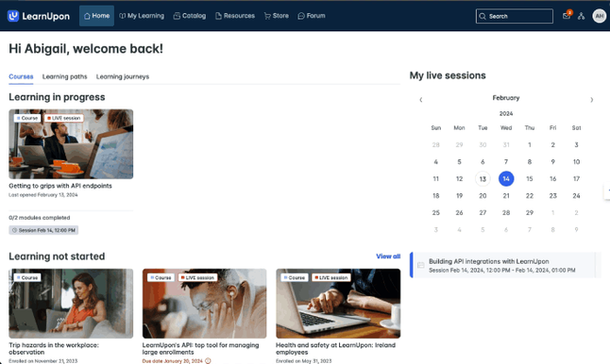Open the AH user avatar menu
This screenshot has height=364, width=610.
click(x=599, y=16)
